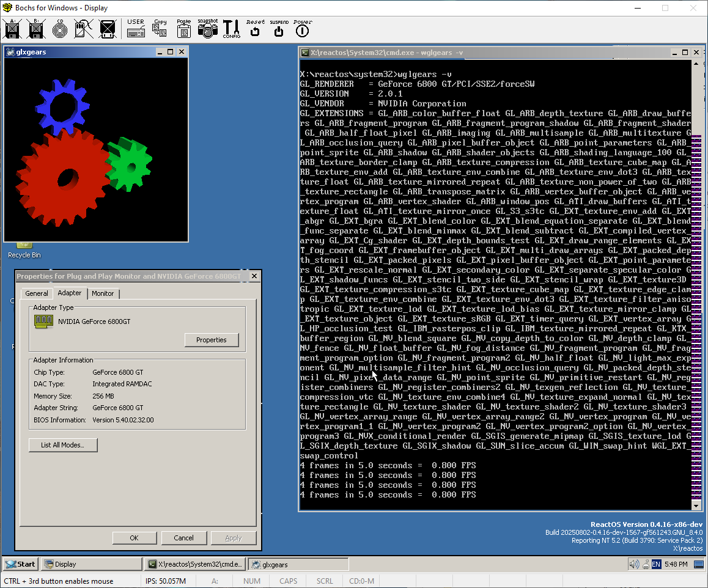
Task: Click the floppy drive B: icon
Action: pyautogui.click(x=36, y=29)
